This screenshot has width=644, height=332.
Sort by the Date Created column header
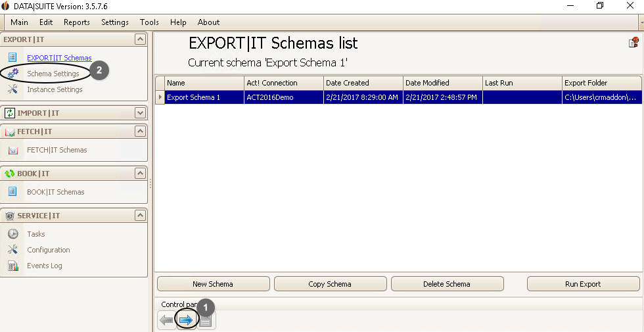tap(363, 83)
